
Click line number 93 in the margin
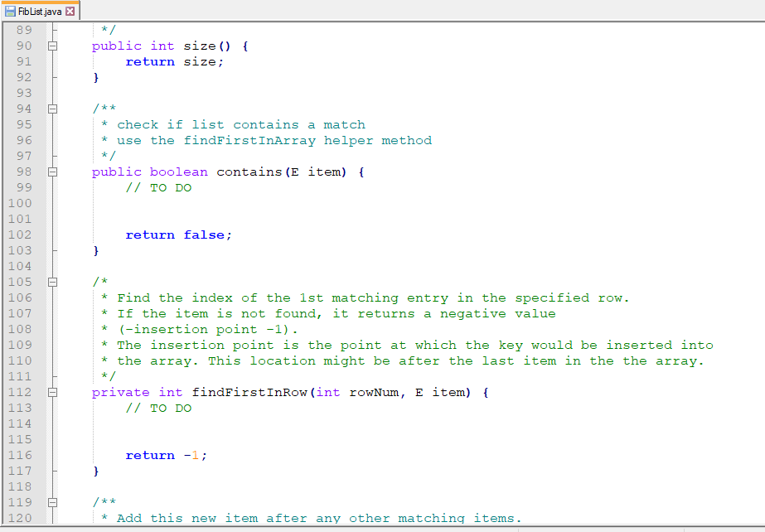pos(24,93)
